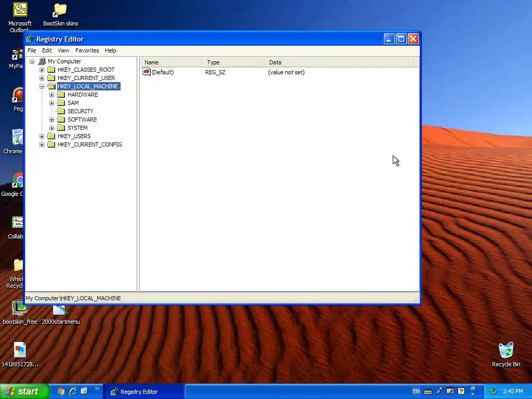
Task: Select the HARDWARE key label
Action: coord(83,95)
